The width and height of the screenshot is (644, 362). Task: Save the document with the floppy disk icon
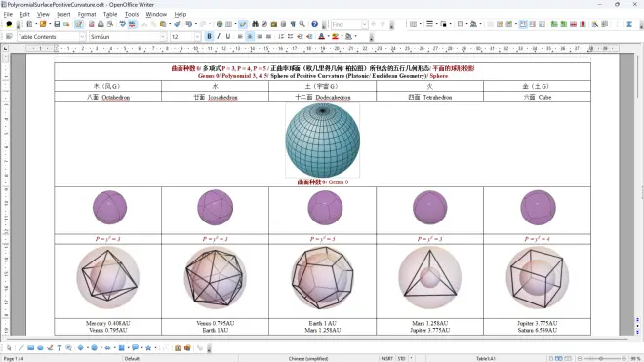[x=57, y=24]
